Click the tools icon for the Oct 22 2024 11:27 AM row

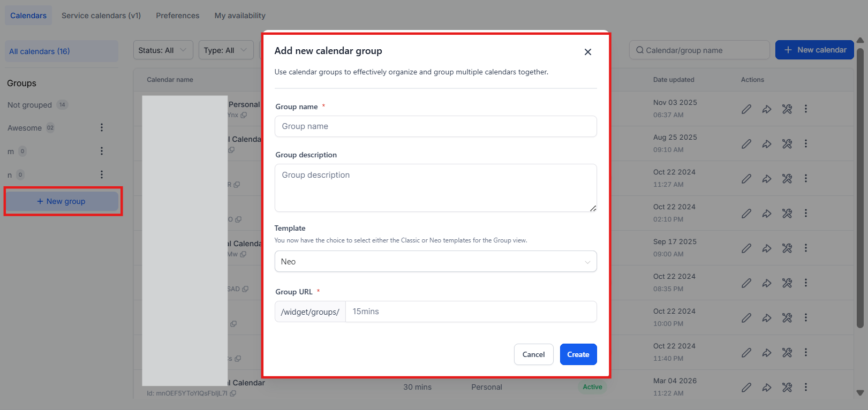tap(787, 179)
